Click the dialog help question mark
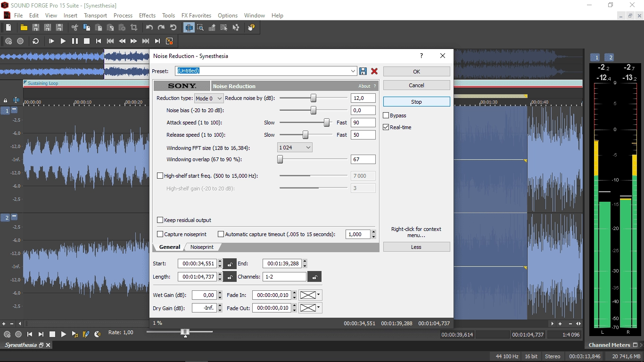Viewport: 644px width, 362px height. 421,56
